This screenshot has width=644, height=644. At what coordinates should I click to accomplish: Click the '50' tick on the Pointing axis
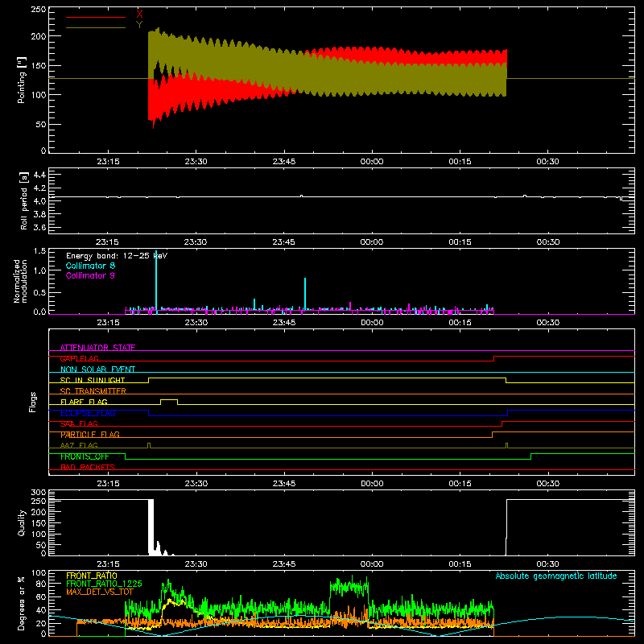click(41, 125)
